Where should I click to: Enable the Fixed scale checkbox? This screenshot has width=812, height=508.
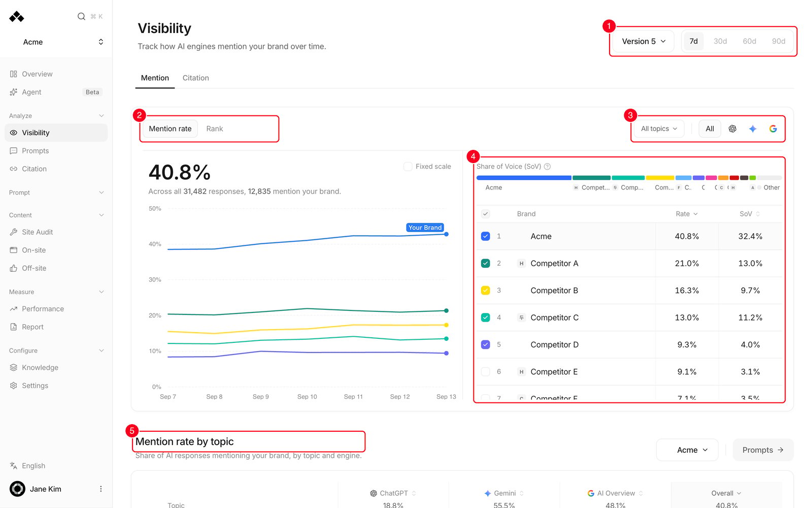[x=408, y=167]
